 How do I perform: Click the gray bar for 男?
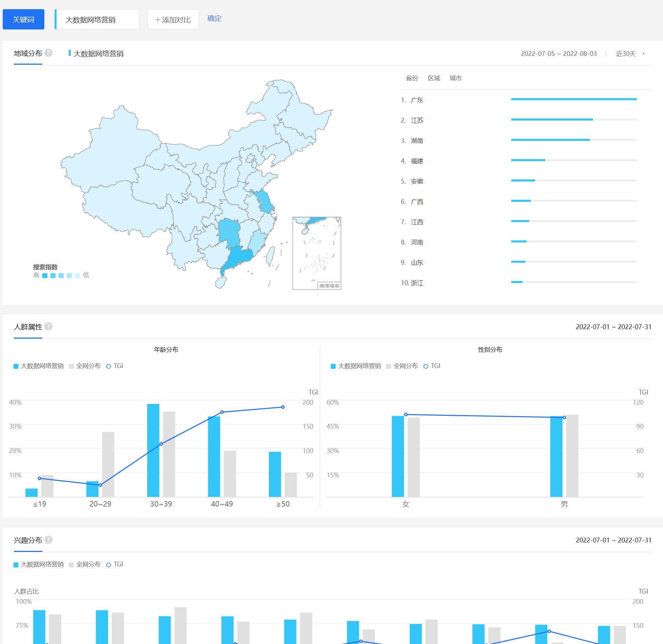(x=572, y=456)
